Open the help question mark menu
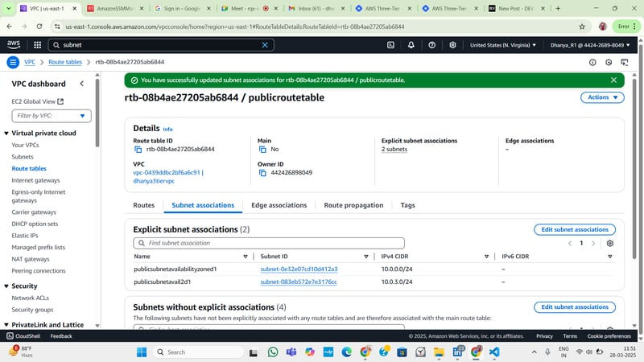Viewport: 644px width, 362px height. click(431, 45)
